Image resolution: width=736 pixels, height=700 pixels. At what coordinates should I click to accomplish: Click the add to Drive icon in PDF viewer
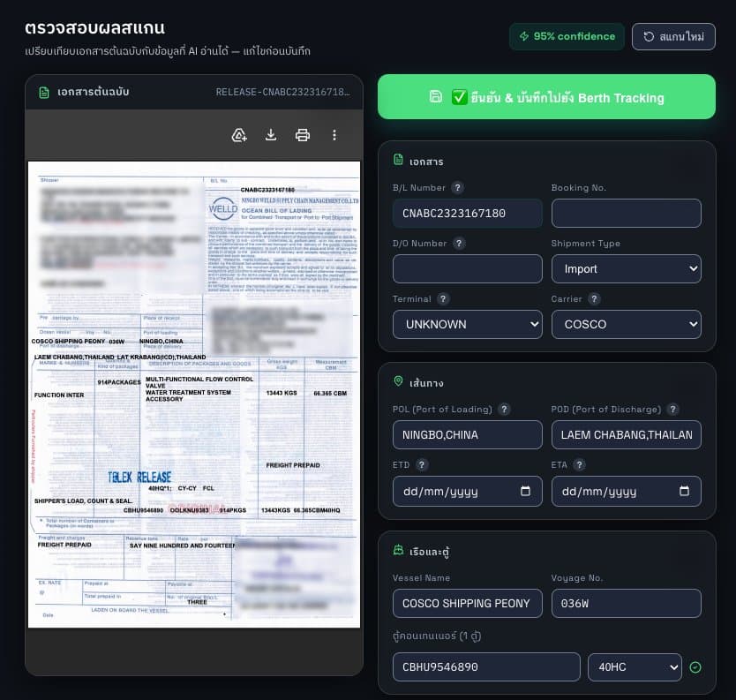pyautogui.click(x=239, y=135)
